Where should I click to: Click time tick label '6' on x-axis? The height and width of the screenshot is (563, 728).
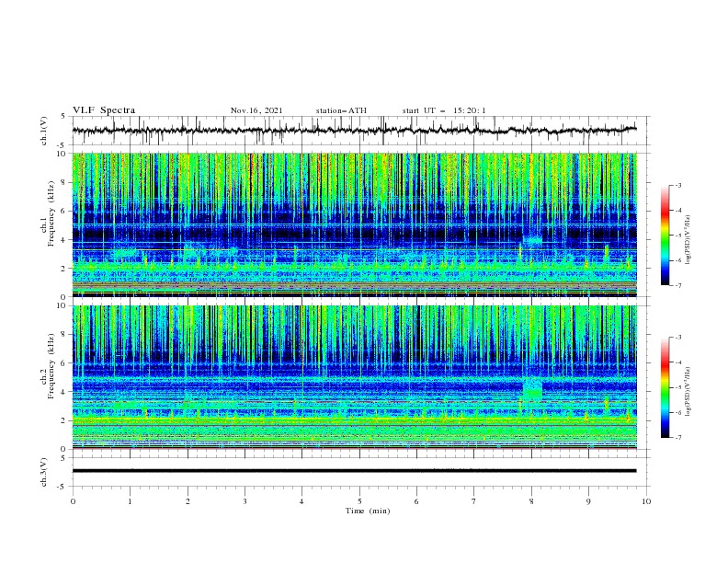416,501
